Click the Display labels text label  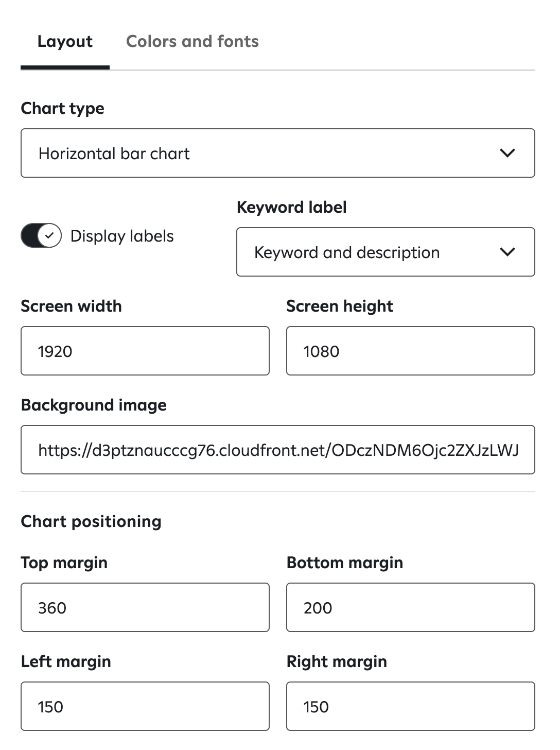[x=122, y=236]
